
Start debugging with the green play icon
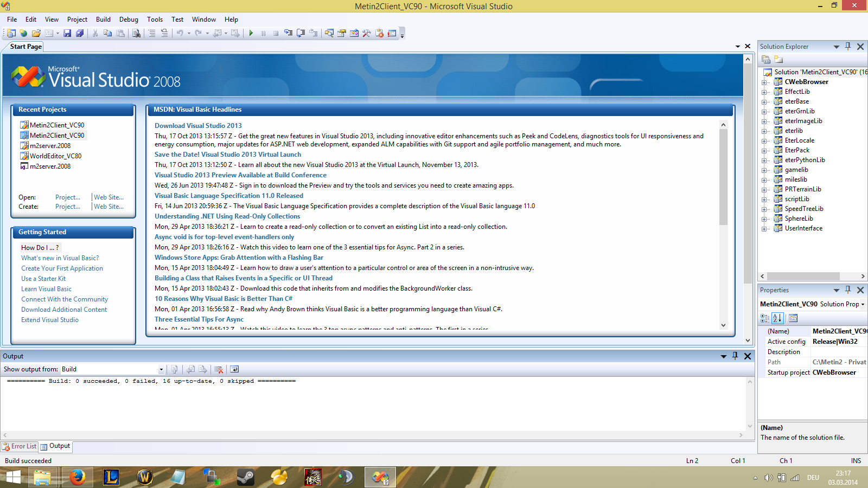251,33
